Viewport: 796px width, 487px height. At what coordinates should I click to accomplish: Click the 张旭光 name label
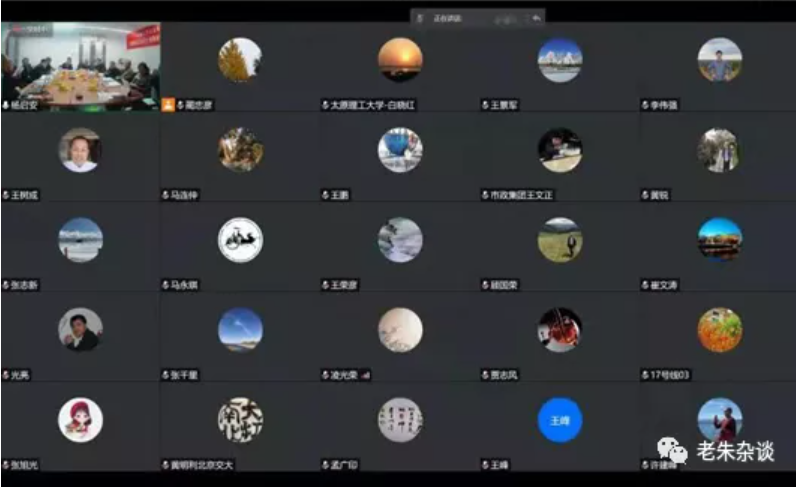(x=24, y=465)
